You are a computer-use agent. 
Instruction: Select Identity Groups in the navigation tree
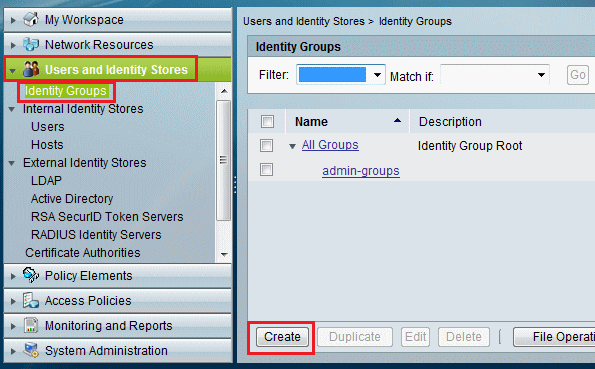click(66, 91)
